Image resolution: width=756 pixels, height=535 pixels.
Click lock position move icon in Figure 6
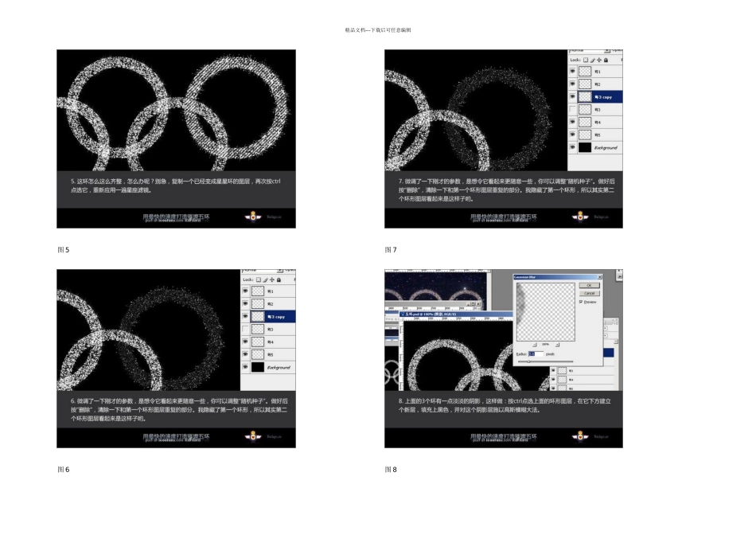272,279
